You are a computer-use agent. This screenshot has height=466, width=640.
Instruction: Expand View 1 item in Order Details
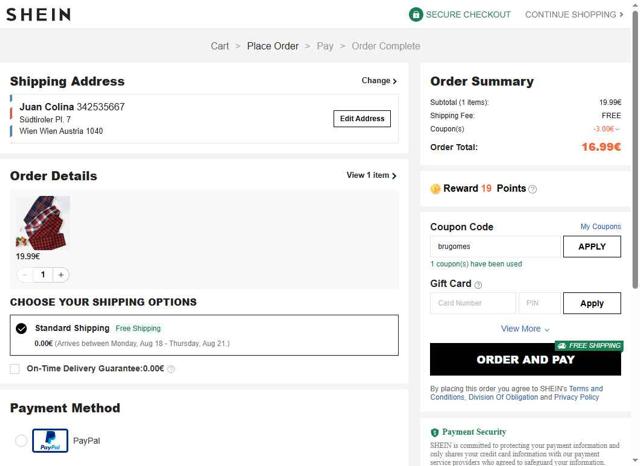point(371,175)
